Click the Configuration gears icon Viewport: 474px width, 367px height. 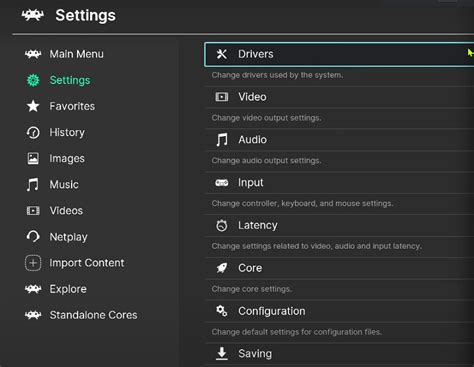pyautogui.click(x=222, y=311)
